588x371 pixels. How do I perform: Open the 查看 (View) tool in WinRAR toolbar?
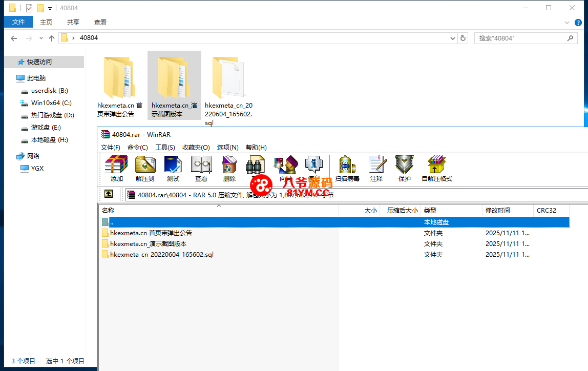point(201,168)
